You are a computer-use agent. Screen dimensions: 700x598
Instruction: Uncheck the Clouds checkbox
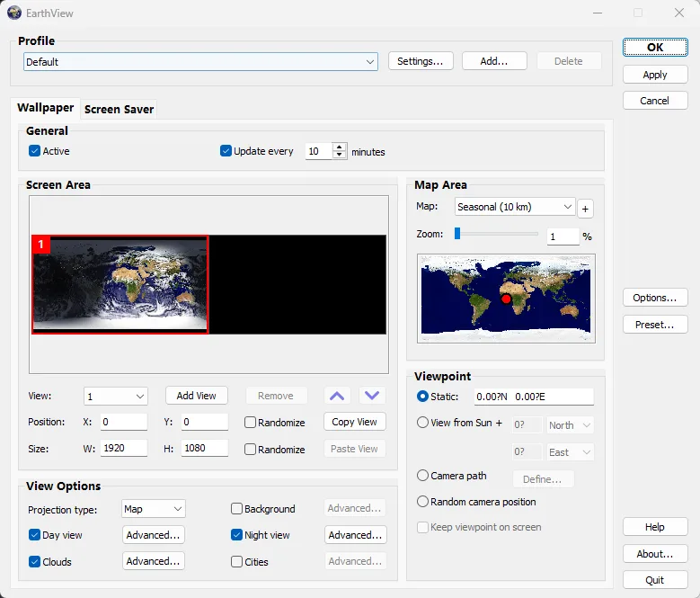click(34, 561)
